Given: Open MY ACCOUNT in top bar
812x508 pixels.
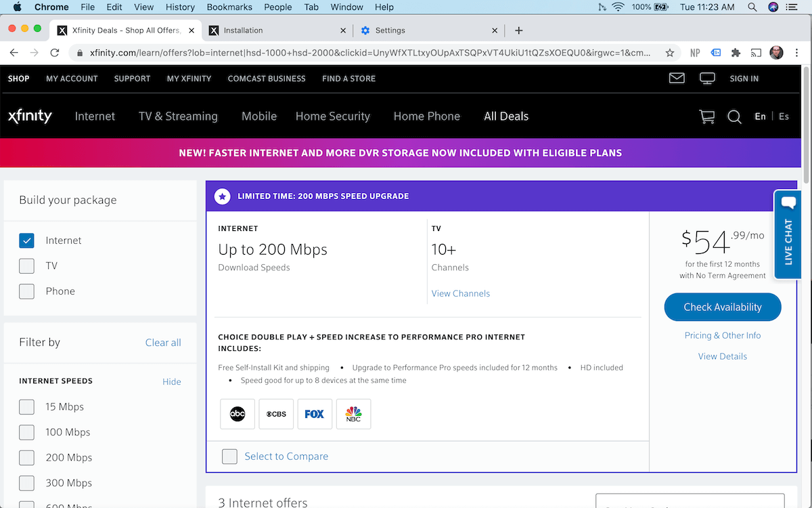Looking at the screenshot, I should (x=72, y=79).
